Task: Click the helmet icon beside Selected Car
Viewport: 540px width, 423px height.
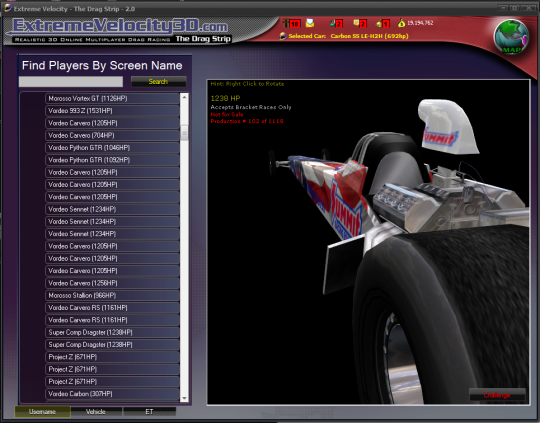Action: (283, 36)
